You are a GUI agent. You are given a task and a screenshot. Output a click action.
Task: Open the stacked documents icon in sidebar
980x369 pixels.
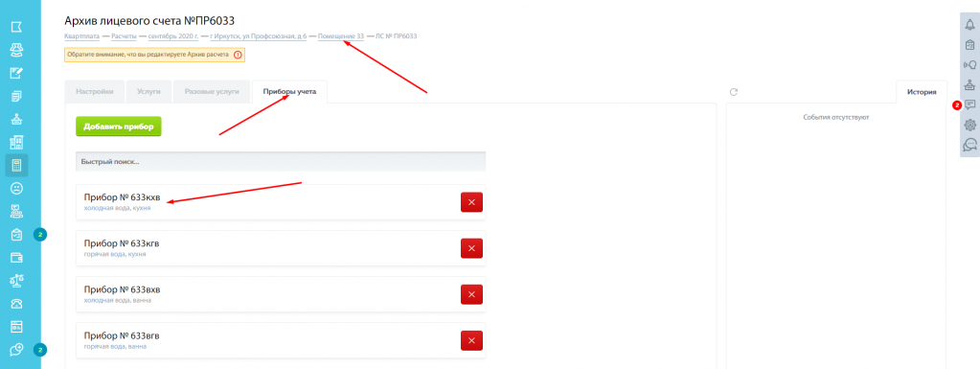[17, 96]
